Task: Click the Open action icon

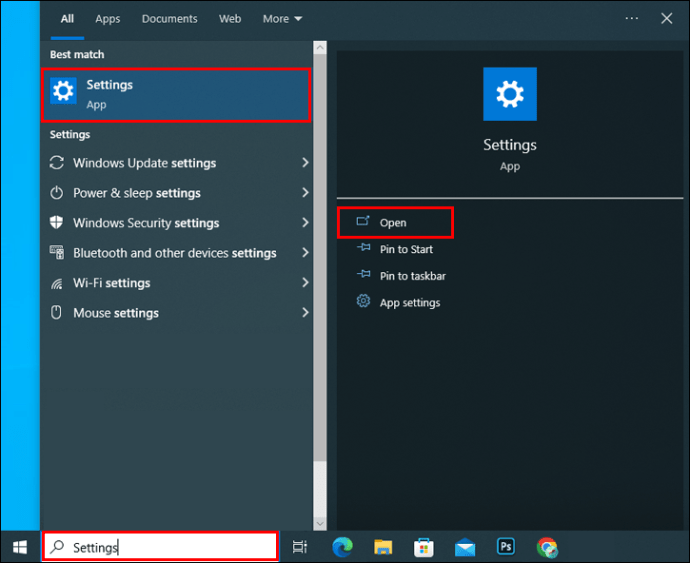Action: (x=363, y=221)
